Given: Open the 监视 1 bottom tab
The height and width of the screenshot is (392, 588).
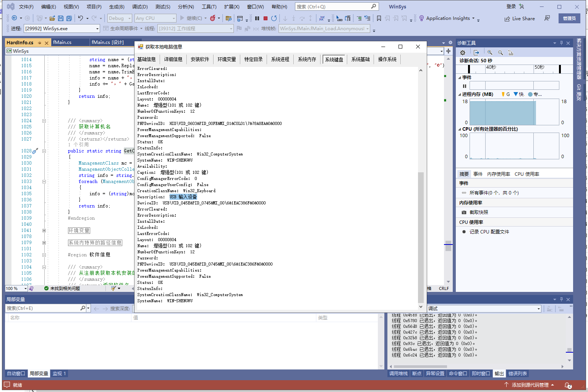Looking at the screenshot, I should [59, 374].
